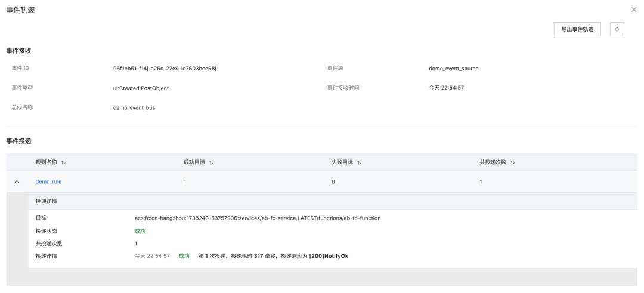Click the bus name demo_event_bus
The width and height of the screenshot is (644, 293).
tap(134, 107)
